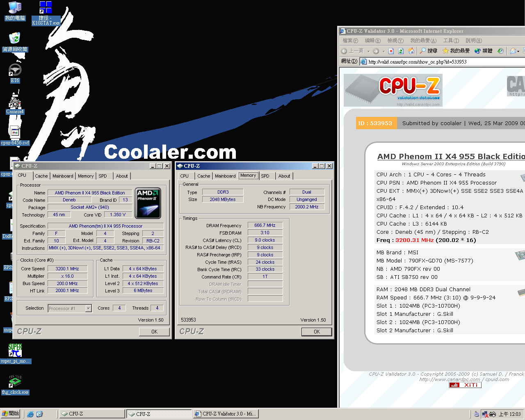Click the XiTi badge at page bottom

[x=464, y=385]
